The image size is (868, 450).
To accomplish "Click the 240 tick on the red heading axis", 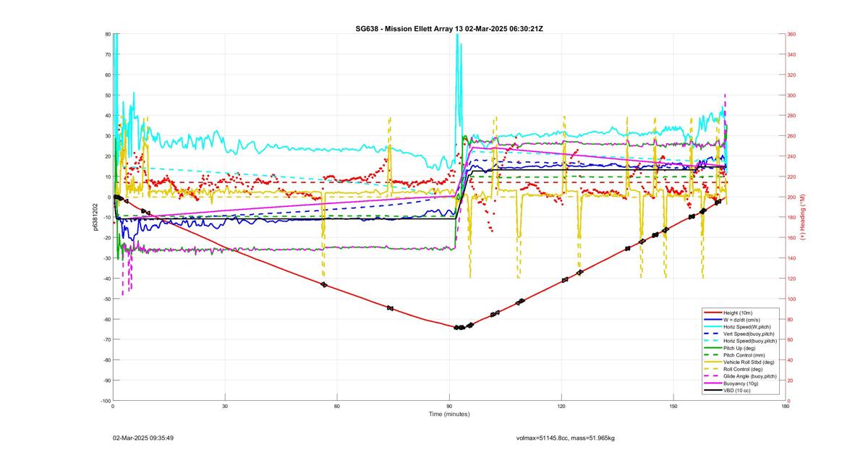I will click(x=792, y=156).
